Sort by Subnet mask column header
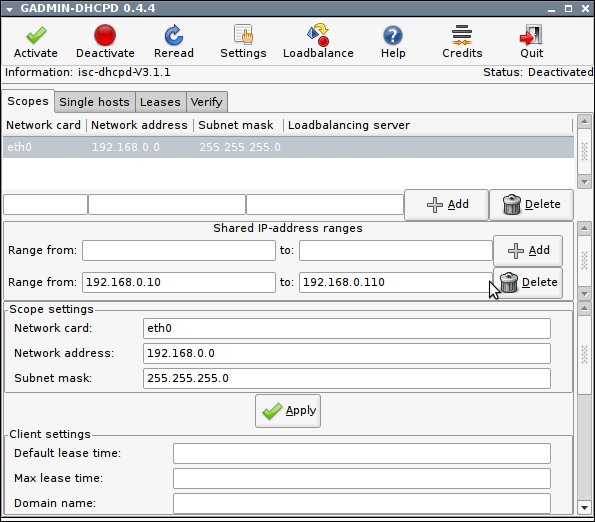This screenshot has height=522, width=595. click(x=238, y=125)
